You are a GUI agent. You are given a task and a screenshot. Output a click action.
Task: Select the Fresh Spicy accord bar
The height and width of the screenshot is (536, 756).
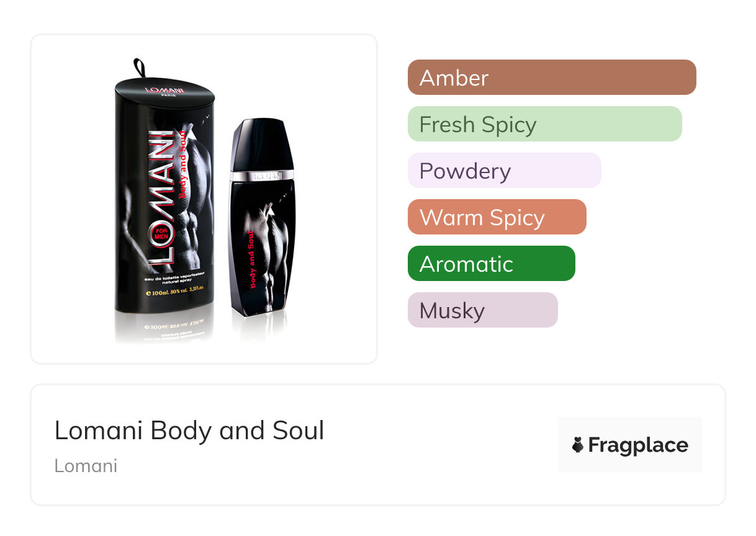tap(544, 124)
